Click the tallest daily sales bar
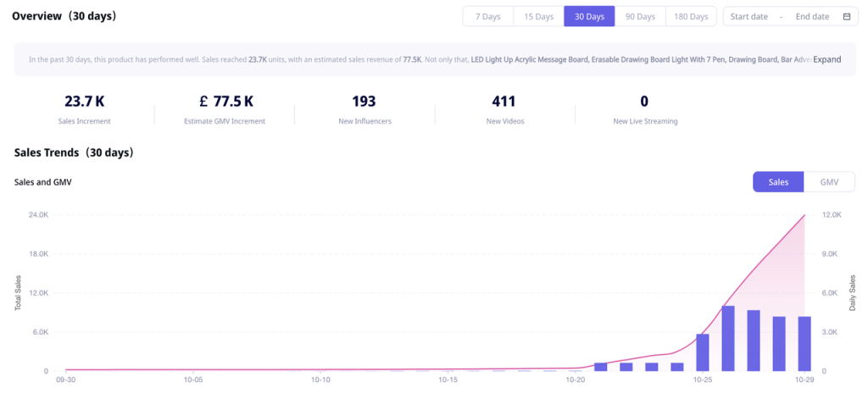The width and height of the screenshot is (868, 399). tap(727, 339)
